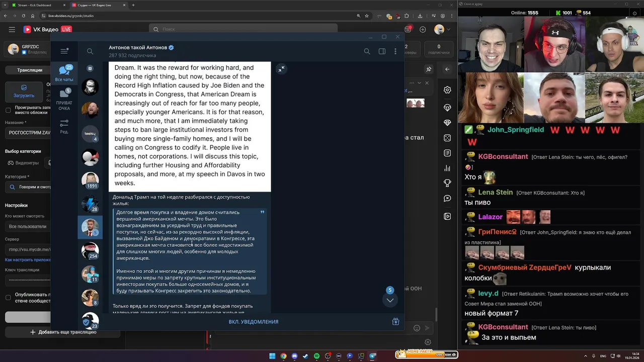Image resolution: width=644 pixels, height=362 pixels.
Task: Open the gift icon in the channel's bottom bar
Action: point(396,322)
